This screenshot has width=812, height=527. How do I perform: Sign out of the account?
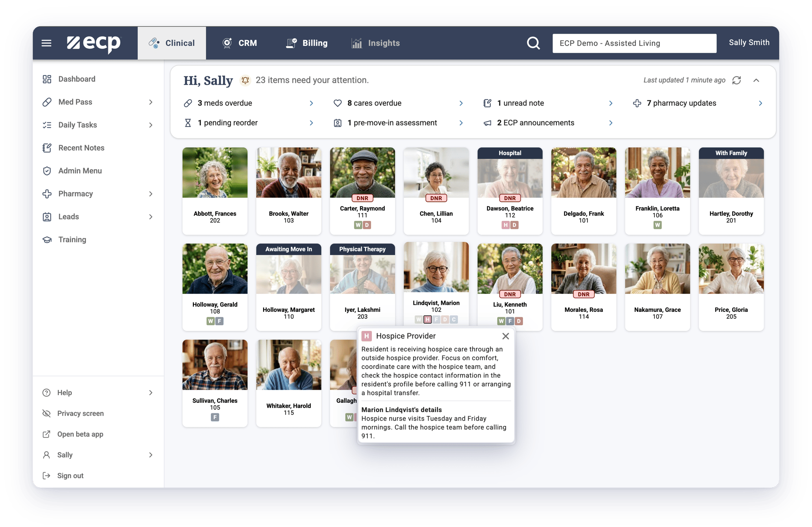98,475
